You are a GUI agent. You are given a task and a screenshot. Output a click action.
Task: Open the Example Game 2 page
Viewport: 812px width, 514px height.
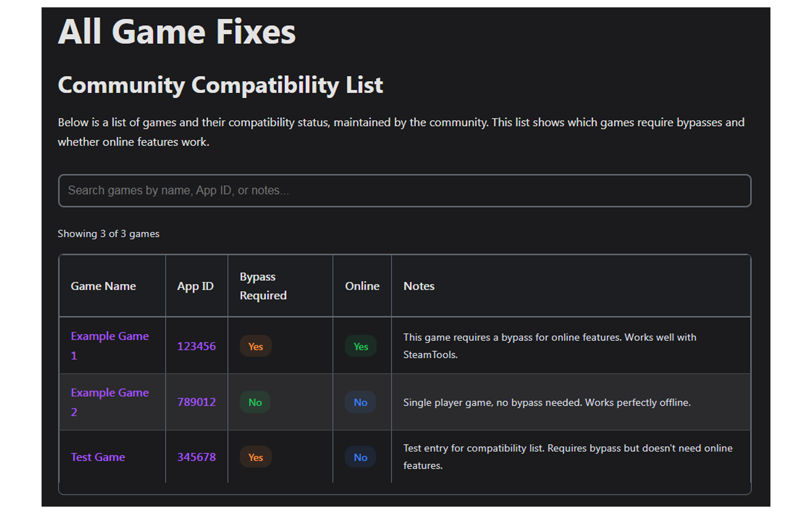(110, 402)
